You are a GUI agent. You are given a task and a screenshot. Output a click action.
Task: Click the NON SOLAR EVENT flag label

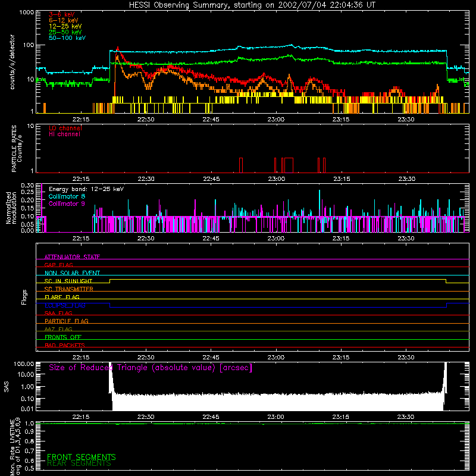pyautogui.click(x=72, y=273)
